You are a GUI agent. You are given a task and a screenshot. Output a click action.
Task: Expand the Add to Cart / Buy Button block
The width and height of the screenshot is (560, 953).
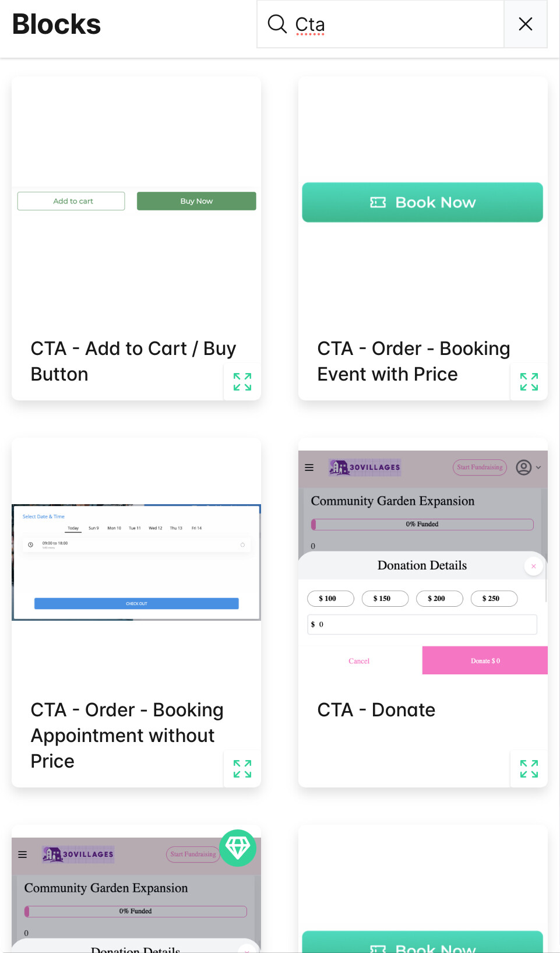point(242,382)
